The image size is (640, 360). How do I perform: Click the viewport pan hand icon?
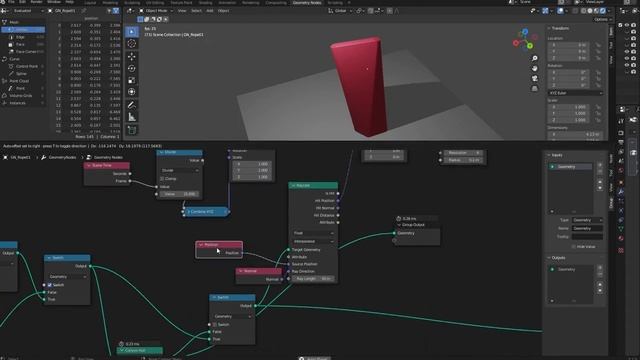[x=534, y=68]
